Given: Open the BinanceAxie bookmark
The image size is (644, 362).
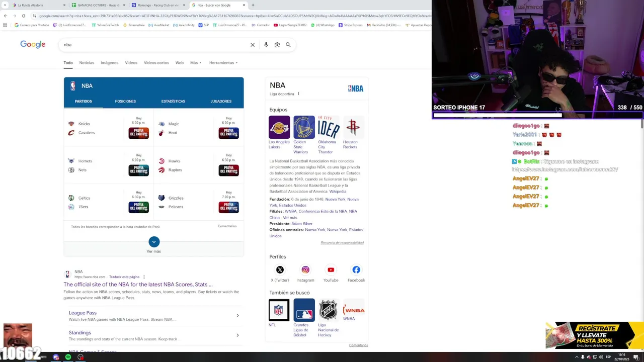Looking at the screenshot, I should (x=134, y=25).
